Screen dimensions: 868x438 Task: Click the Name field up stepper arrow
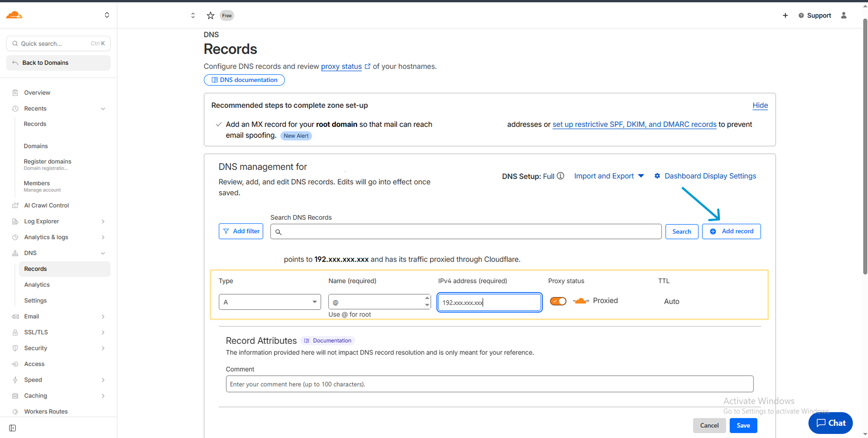click(x=427, y=298)
